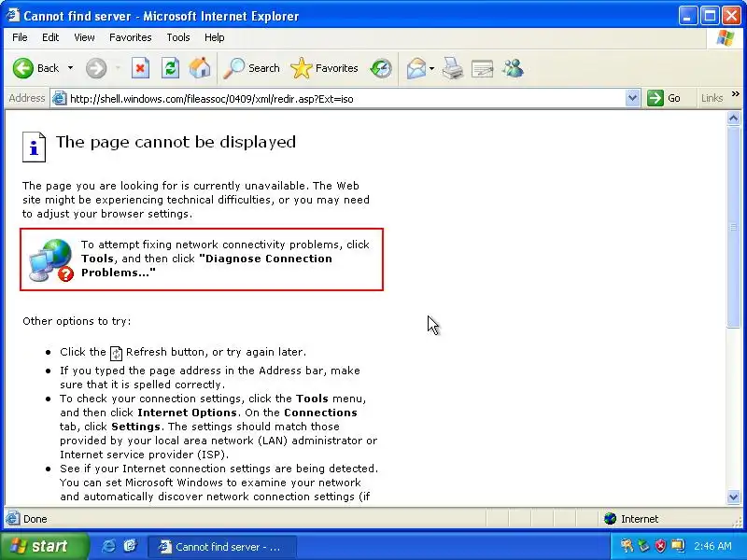
Task: Open the History clock icon
Action: click(x=381, y=68)
